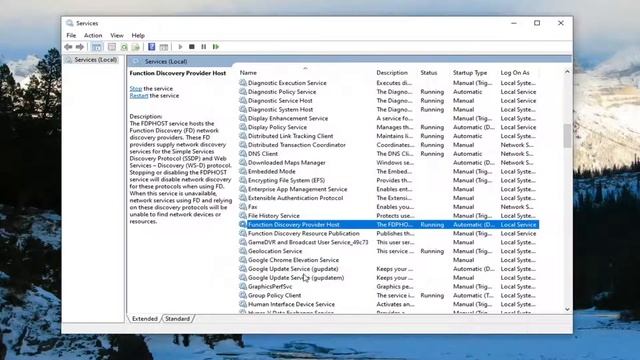The image size is (640, 360).
Task: Select Function Discovery Provider Host row
Action: click(x=388, y=224)
